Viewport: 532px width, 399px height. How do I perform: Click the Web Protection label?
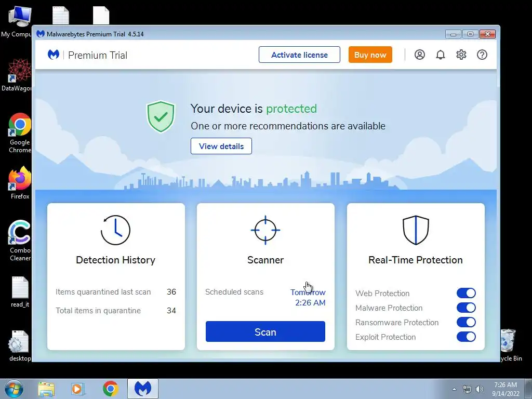pos(382,293)
